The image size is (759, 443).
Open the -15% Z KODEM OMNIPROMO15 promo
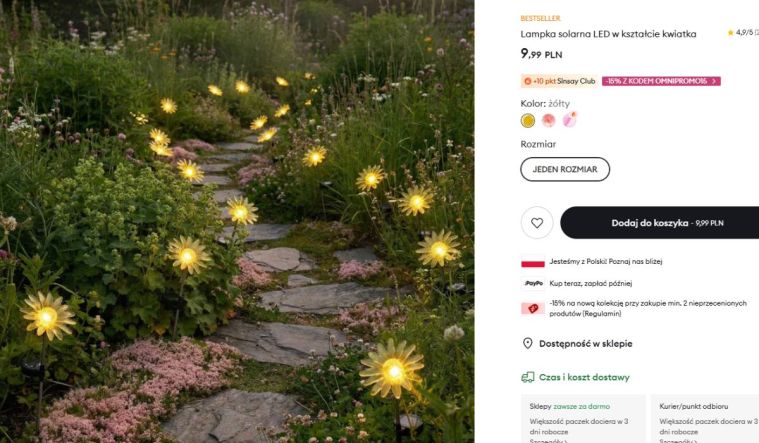coord(661,81)
